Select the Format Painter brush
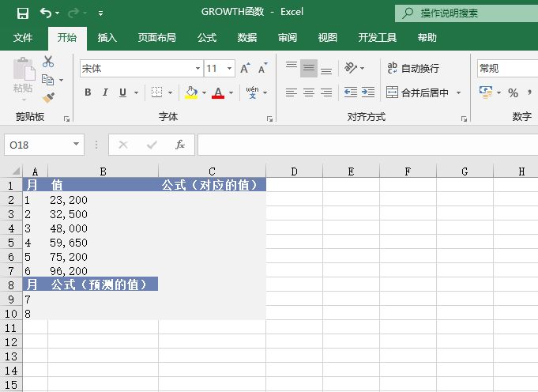538x392 pixels. point(48,97)
